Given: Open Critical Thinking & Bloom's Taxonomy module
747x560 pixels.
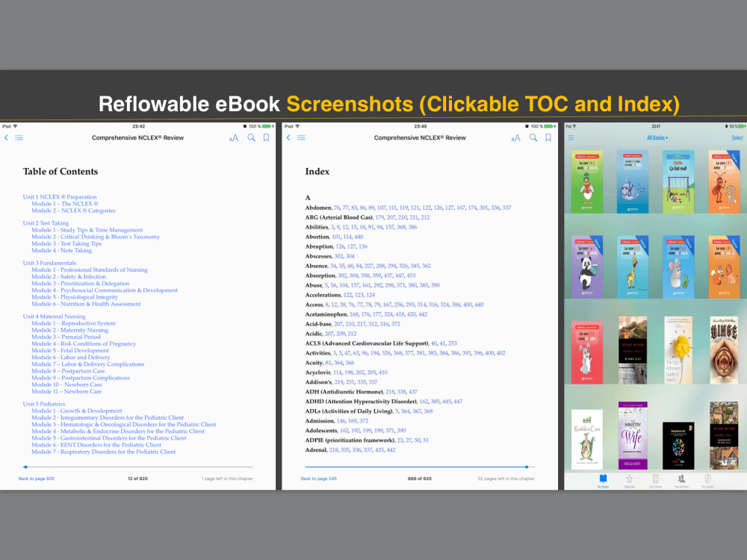Looking at the screenshot, I should coord(96,237).
